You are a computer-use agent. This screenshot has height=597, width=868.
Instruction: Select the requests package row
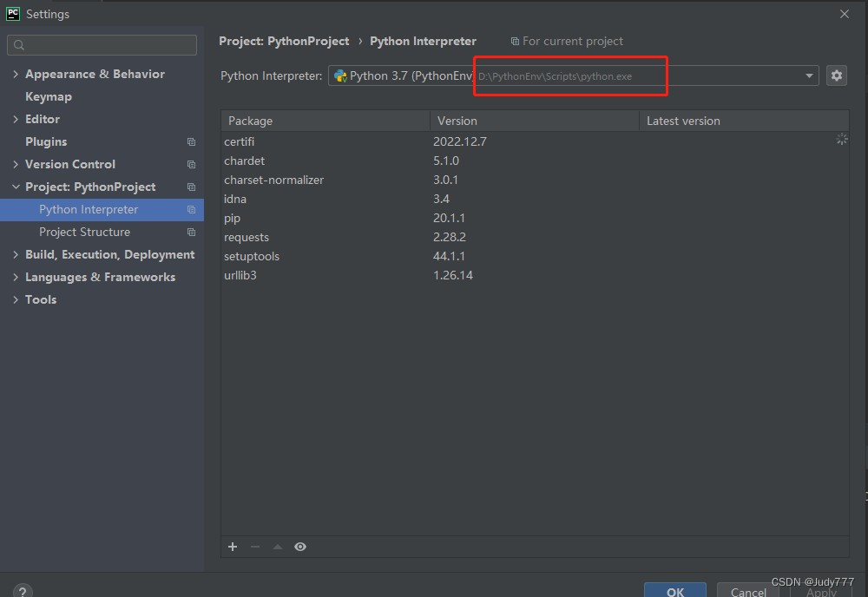[x=247, y=237]
